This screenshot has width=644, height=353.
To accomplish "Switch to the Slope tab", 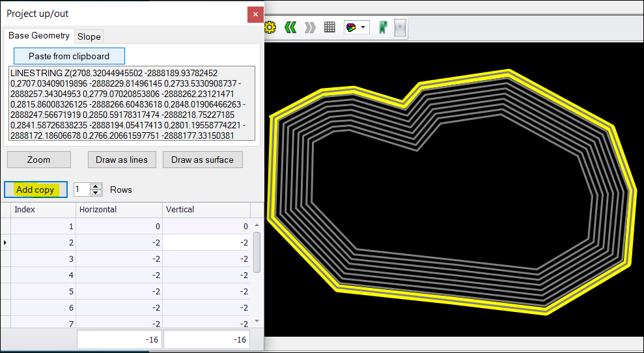I will (89, 36).
